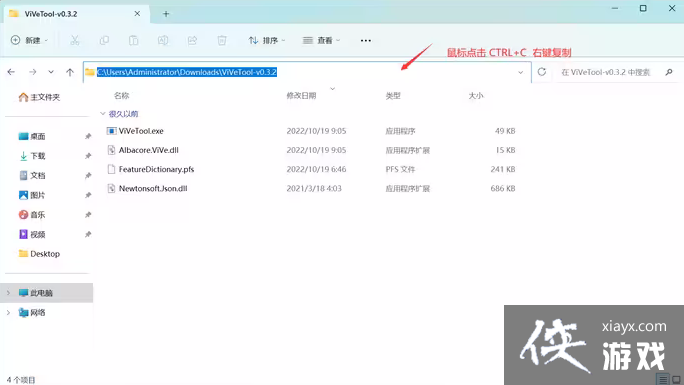Open the 新建 (New) menu

[29, 40]
